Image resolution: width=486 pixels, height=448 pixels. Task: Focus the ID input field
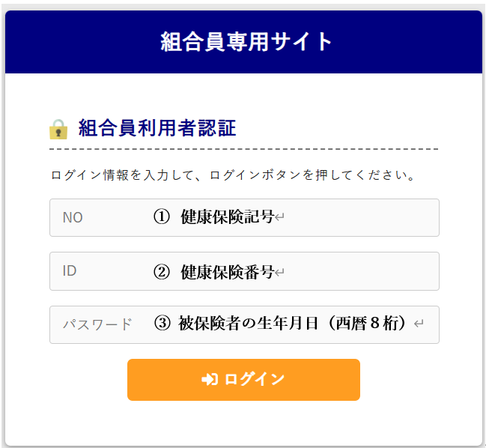(x=244, y=271)
